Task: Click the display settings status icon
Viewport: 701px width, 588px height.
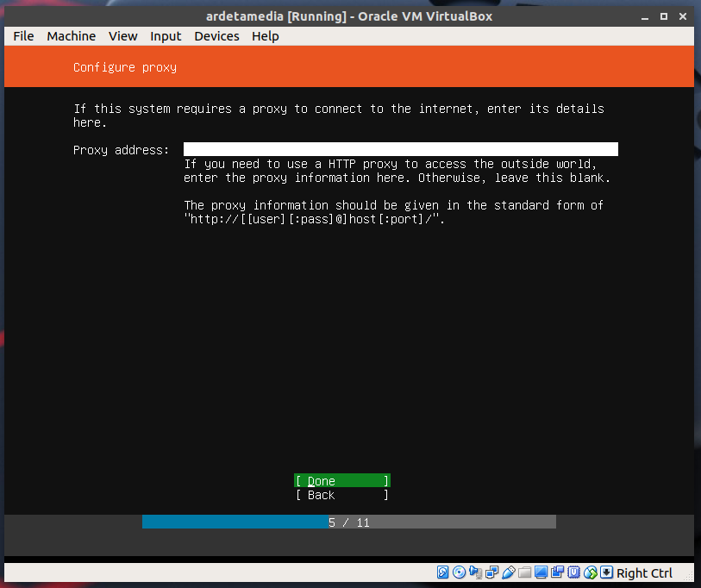Action: tap(541, 572)
